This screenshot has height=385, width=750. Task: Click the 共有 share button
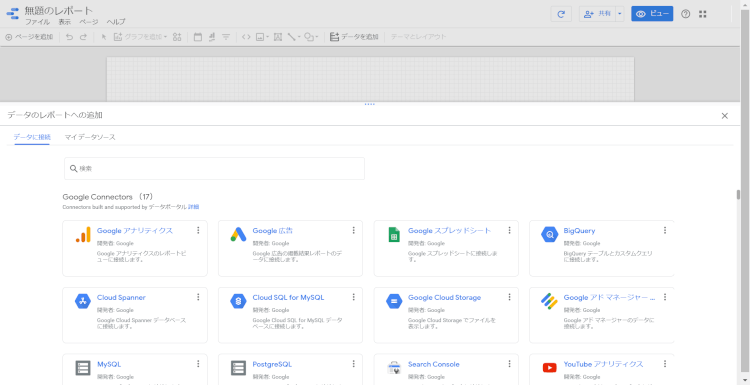[x=597, y=14]
